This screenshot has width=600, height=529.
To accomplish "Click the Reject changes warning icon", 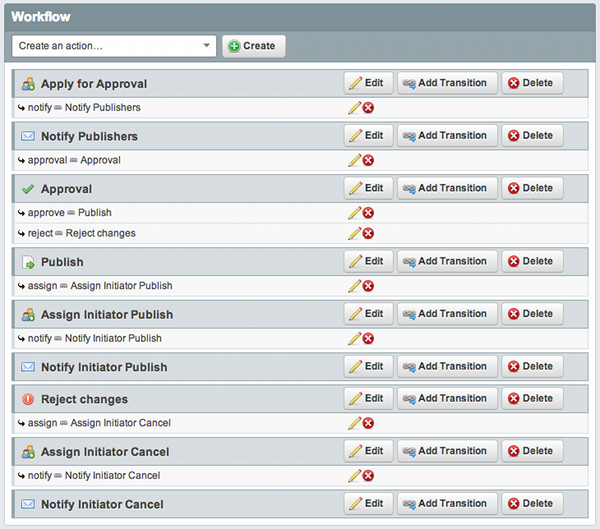I will pyautogui.click(x=28, y=399).
